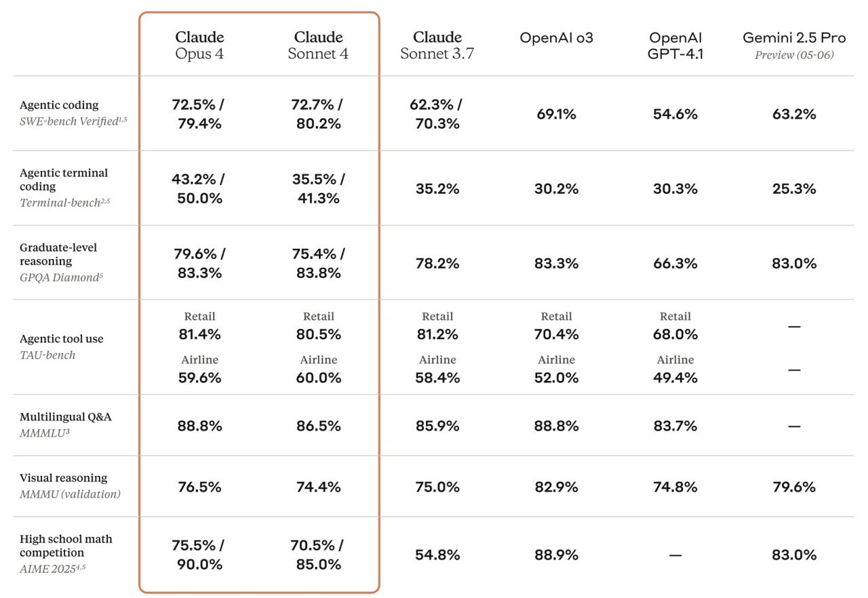Click the OpenAI o3 column header
The width and height of the screenshot is (868, 598).
tap(556, 38)
